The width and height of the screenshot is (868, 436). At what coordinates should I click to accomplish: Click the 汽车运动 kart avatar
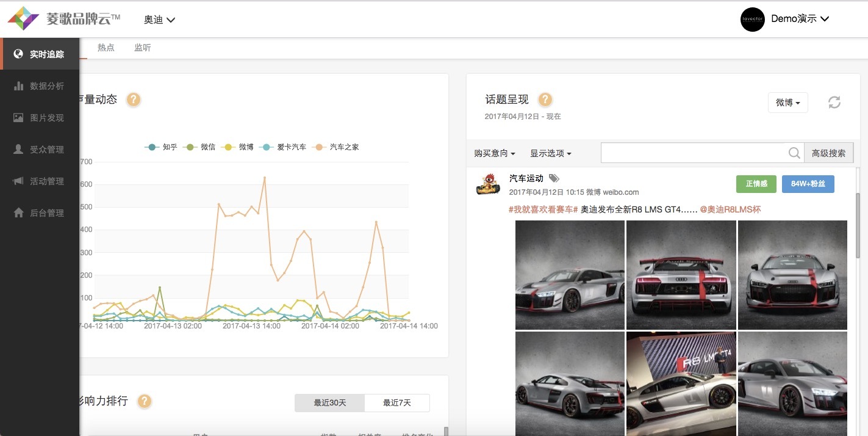pyautogui.click(x=487, y=184)
